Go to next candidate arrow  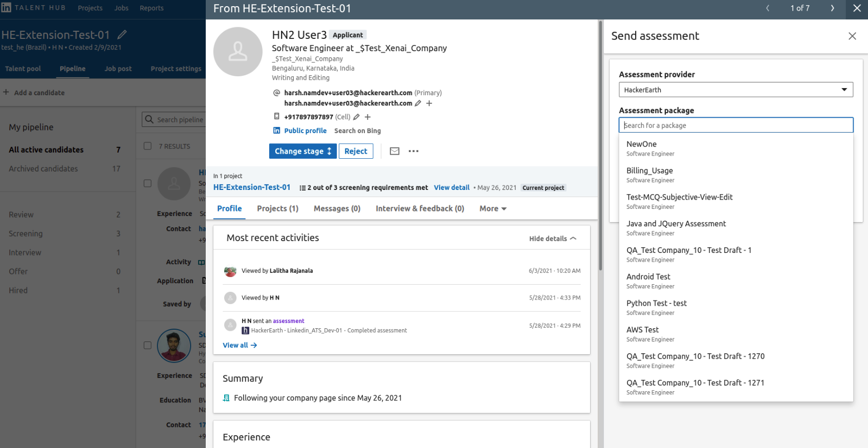832,8
